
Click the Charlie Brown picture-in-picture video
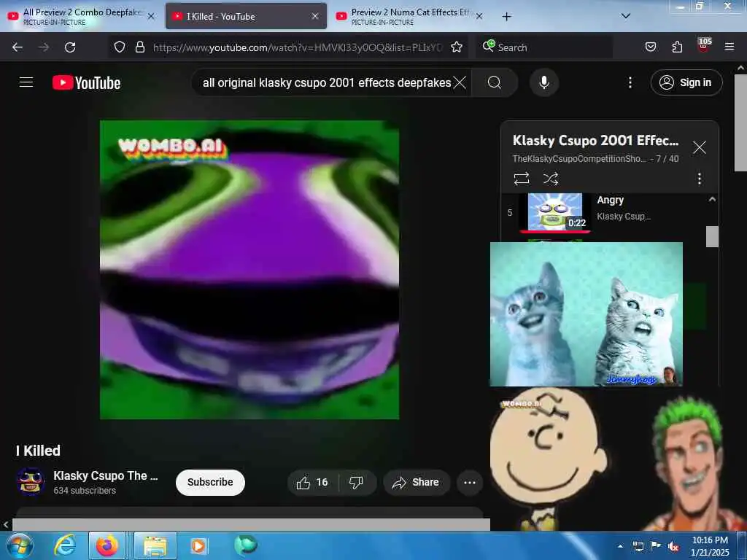(619, 459)
